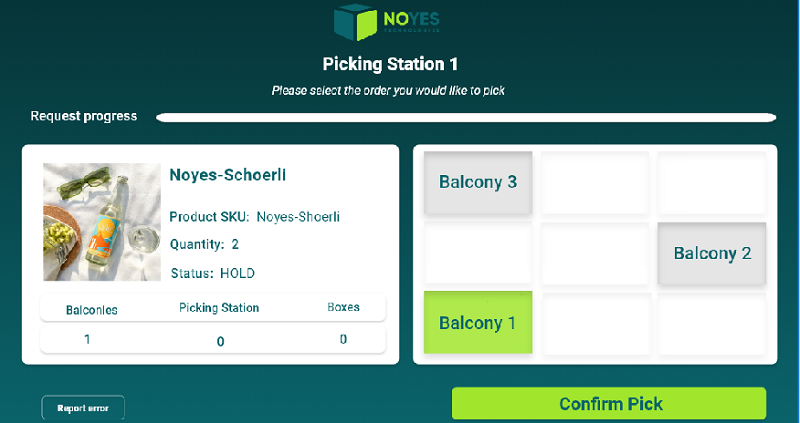This screenshot has height=423, width=800.
Task: Click the Status: HOLD text
Action: (213, 273)
